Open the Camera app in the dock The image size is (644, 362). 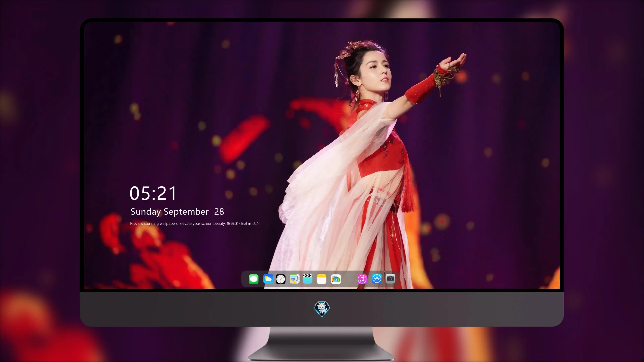390,279
